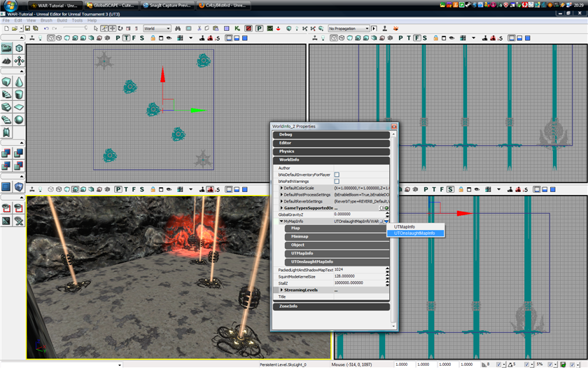Click the CSG Subtract button
Screen dimensions: 588x368
19,154
